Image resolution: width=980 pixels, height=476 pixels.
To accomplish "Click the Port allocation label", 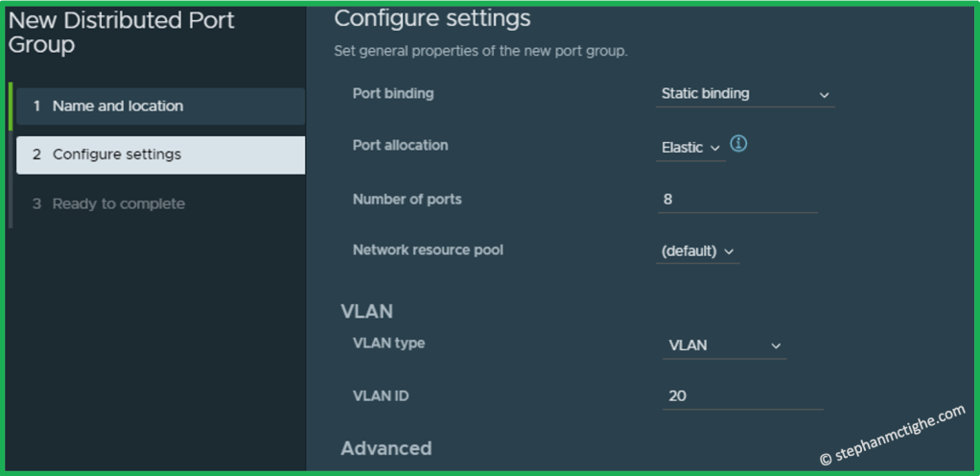I will [400, 146].
